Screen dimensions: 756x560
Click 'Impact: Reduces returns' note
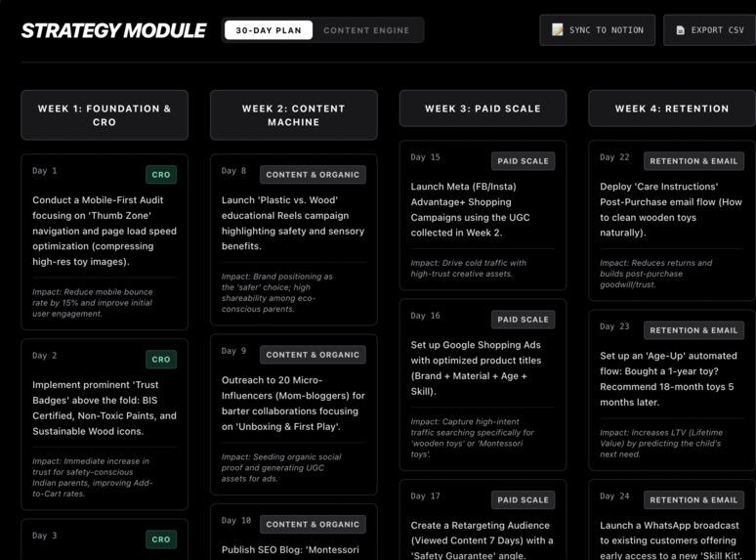655,274
